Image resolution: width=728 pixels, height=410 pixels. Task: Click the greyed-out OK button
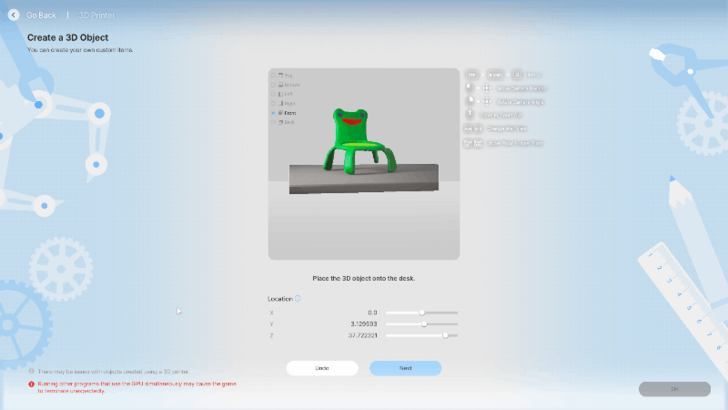coord(675,389)
